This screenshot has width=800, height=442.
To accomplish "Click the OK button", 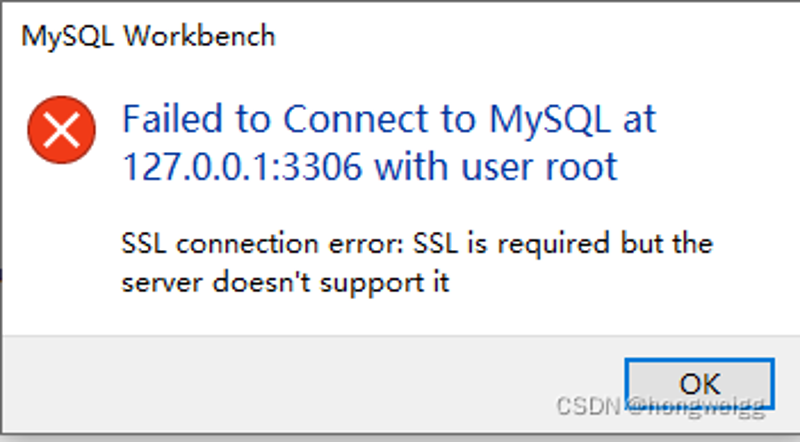I will (699, 383).
